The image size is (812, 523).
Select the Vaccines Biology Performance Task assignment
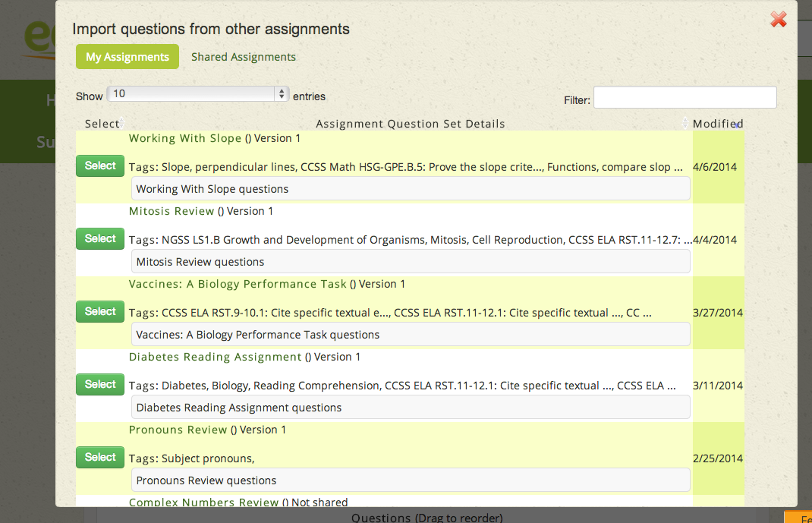coord(100,312)
